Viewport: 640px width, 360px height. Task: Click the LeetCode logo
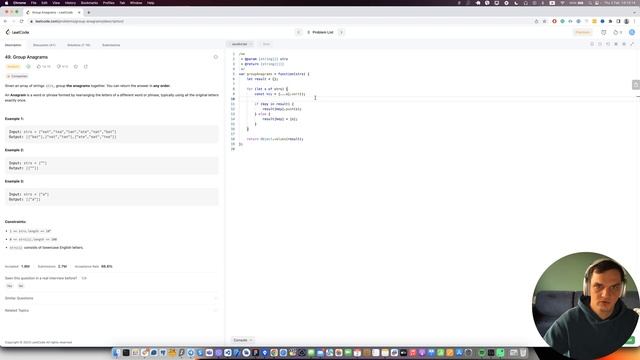tap(17, 32)
